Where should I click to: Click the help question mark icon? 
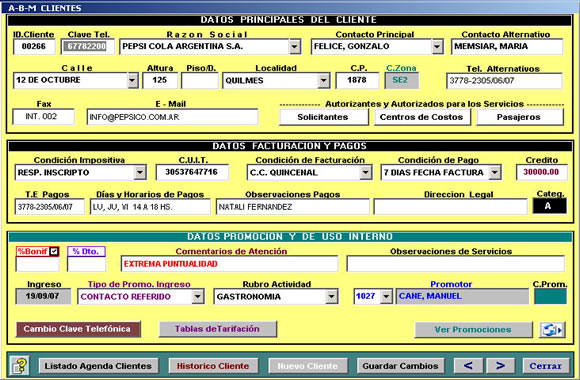click(x=19, y=366)
